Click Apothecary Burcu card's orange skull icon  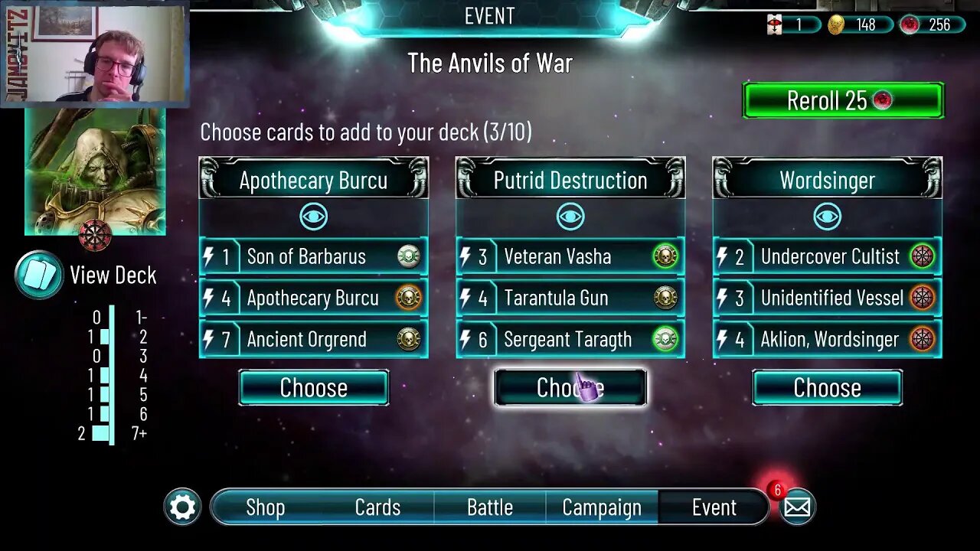[x=409, y=298]
